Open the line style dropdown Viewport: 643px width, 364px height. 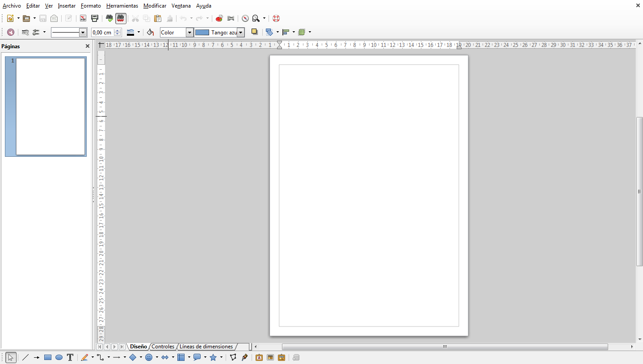[83, 32]
